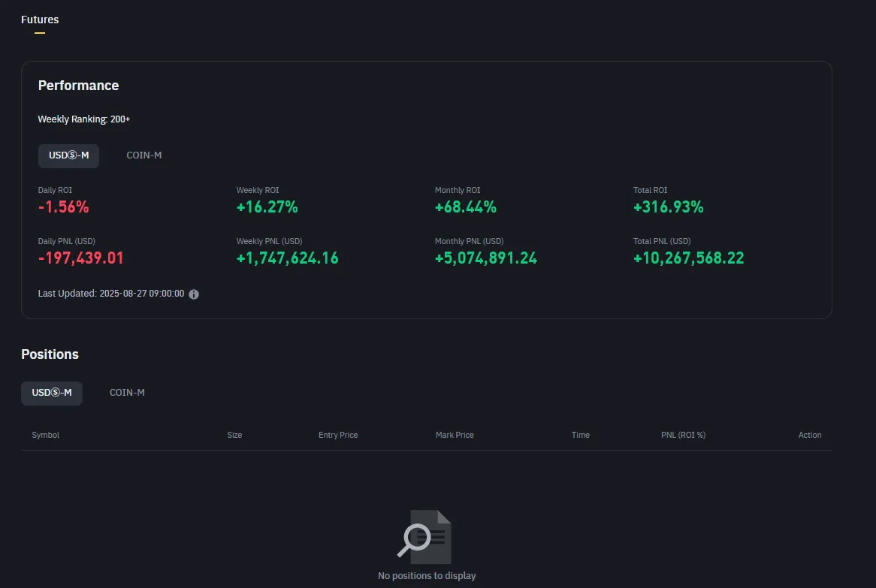The image size is (876, 588).
Task: Click the Entry Price column header
Action: [x=338, y=435]
